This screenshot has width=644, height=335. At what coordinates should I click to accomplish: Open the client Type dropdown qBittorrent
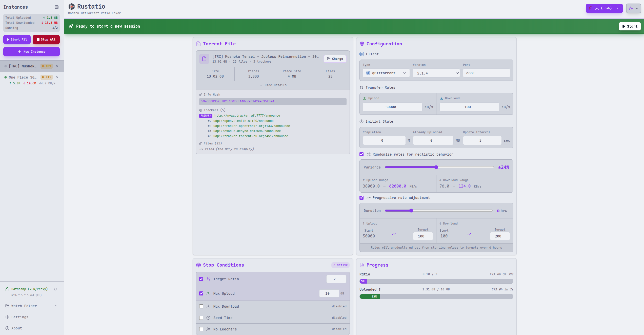pyautogui.click(x=386, y=73)
